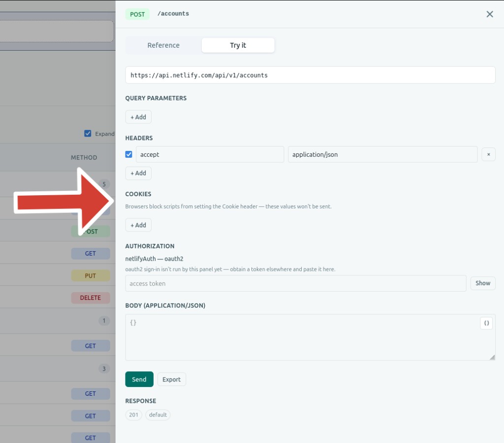Click the POST /accounts title badge
The image size is (504, 443).
pos(137,14)
